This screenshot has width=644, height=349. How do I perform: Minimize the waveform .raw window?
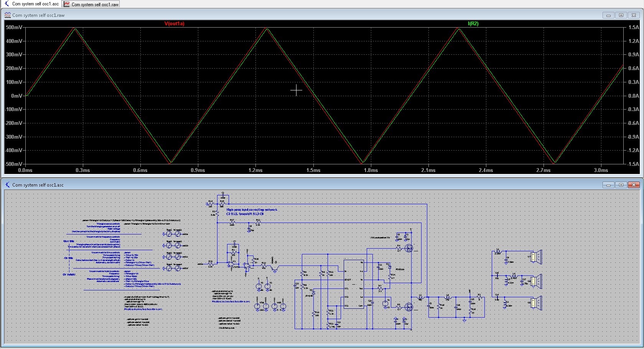[608, 15]
